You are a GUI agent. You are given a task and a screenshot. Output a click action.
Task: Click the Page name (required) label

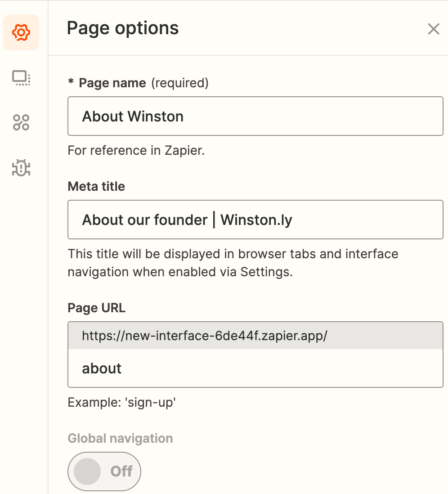(138, 83)
